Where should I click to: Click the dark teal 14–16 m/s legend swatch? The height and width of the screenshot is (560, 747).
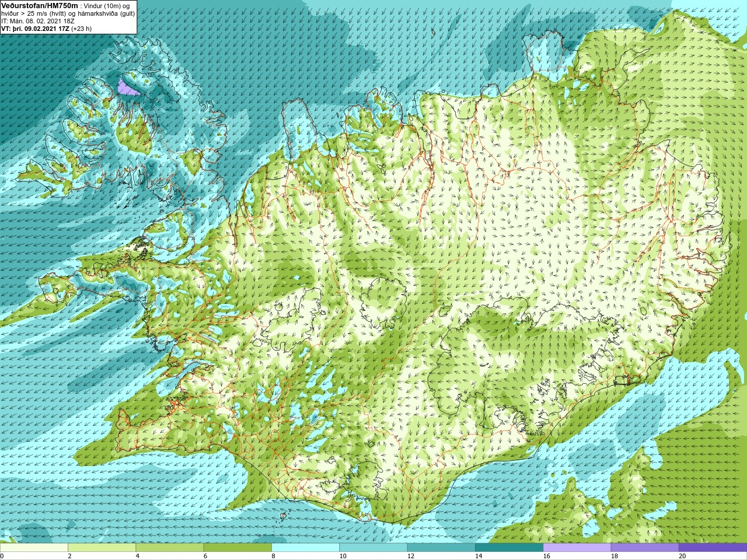(509, 547)
